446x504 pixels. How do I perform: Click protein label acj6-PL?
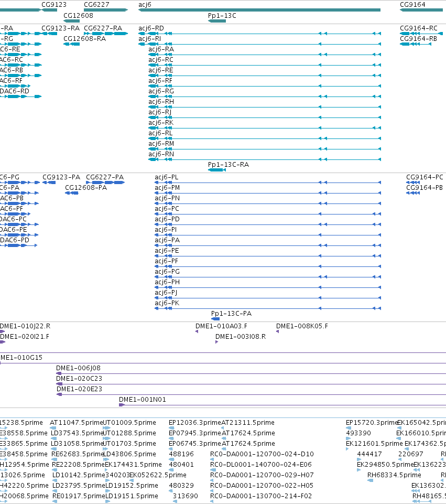(x=166, y=177)
